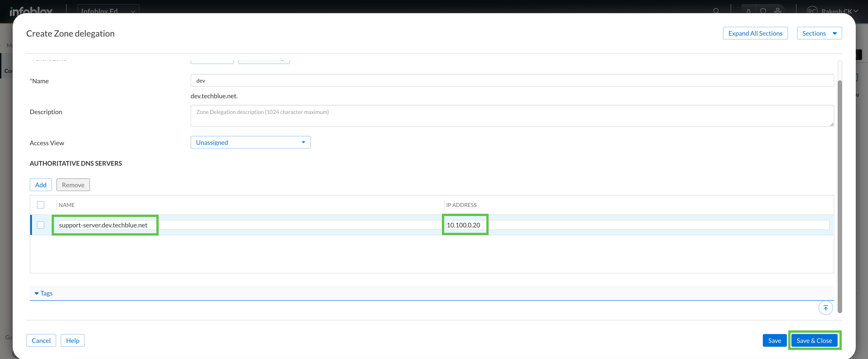
Task: Check the support-server row checkbox
Action: point(40,225)
